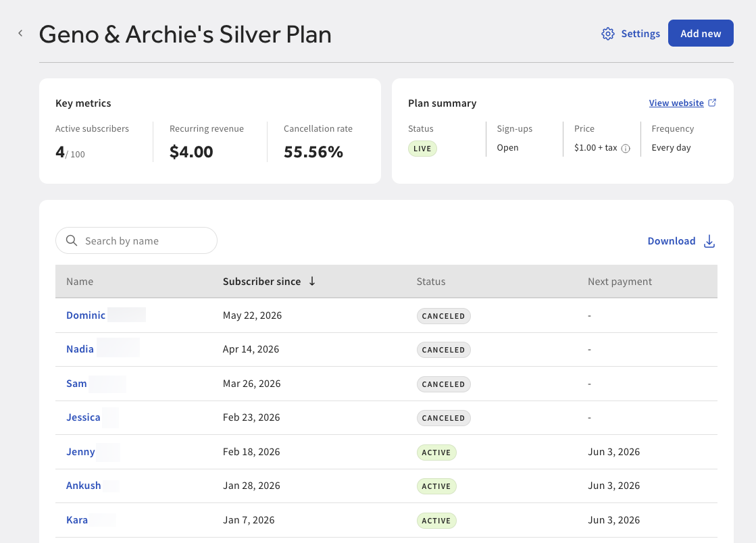Click the 55.56% cancellation rate value
The width and height of the screenshot is (756, 543).
pos(313,152)
